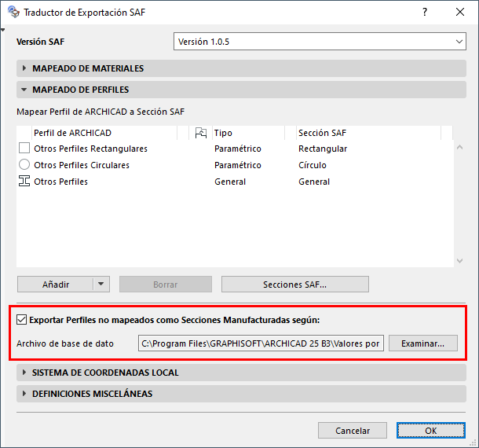Image resolution: width=479 pixels, height=448 pixels.
Task: Expand the MAPEADO DE MATERIALES section
Action: 241,68
